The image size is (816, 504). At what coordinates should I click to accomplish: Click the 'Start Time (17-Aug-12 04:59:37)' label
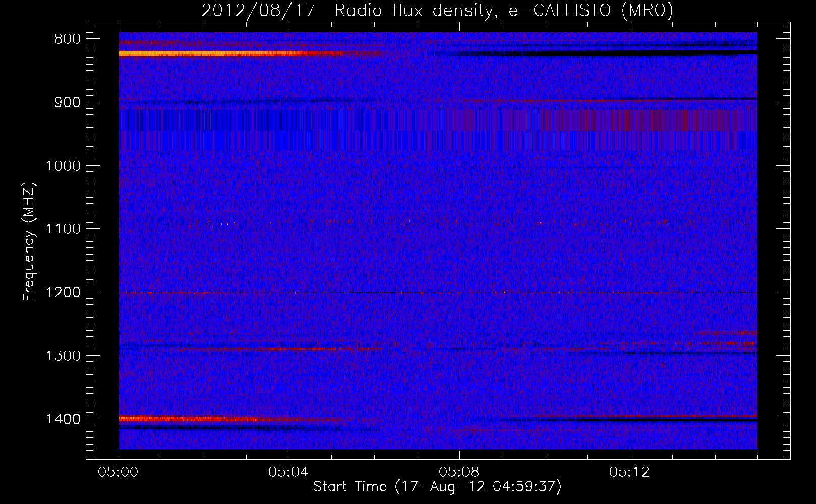(x=437, y=487)
